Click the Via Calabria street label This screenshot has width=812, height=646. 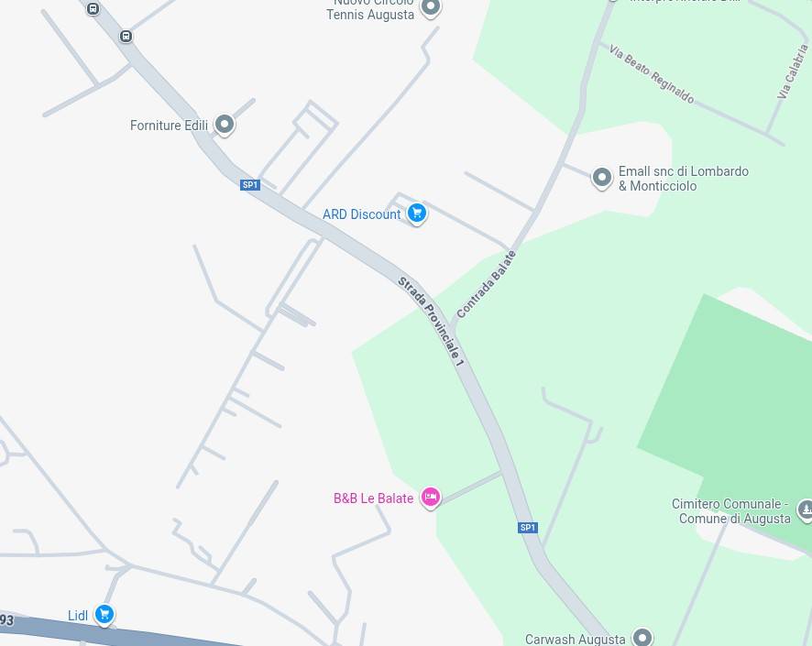coord(793,71)
